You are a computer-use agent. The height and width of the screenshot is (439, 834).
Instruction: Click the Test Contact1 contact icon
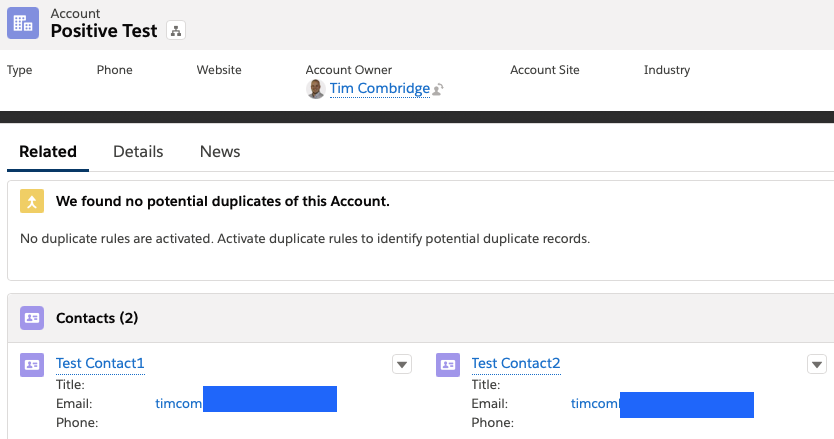pyautogui.click(x=32, y=365)
